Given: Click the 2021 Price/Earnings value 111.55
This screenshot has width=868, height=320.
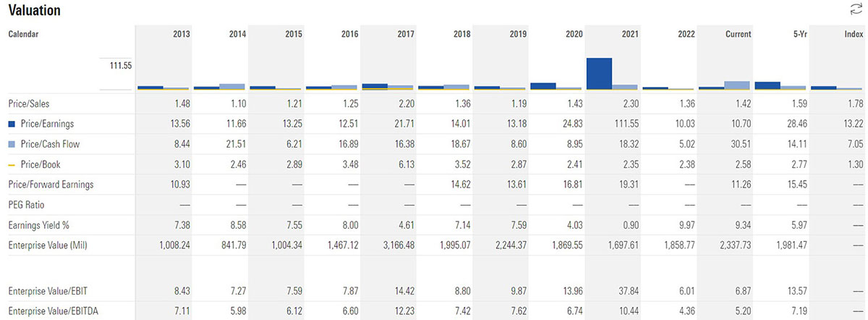Looking at the screenshot, I should [x=626, y=124].
